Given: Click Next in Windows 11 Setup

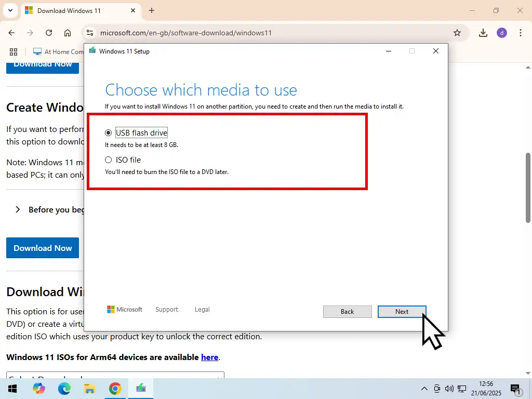Looking at the screenshot, I should 402,312.
